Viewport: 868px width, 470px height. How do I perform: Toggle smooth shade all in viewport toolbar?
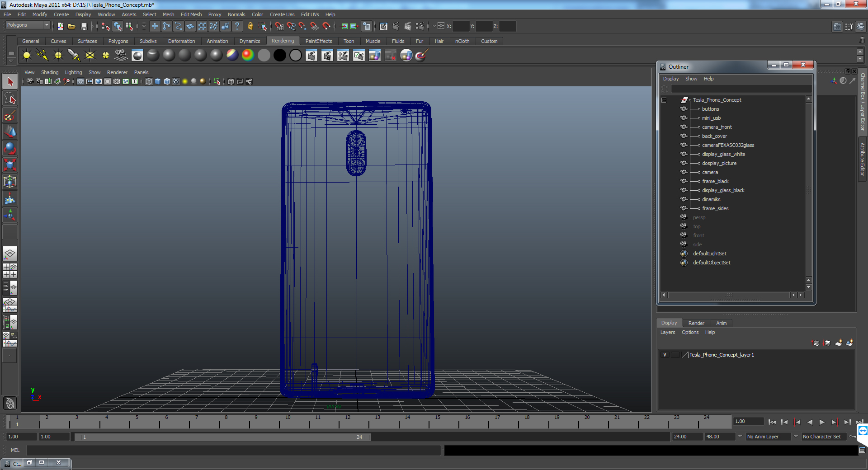pyautogui.click(x=158, y=81)
